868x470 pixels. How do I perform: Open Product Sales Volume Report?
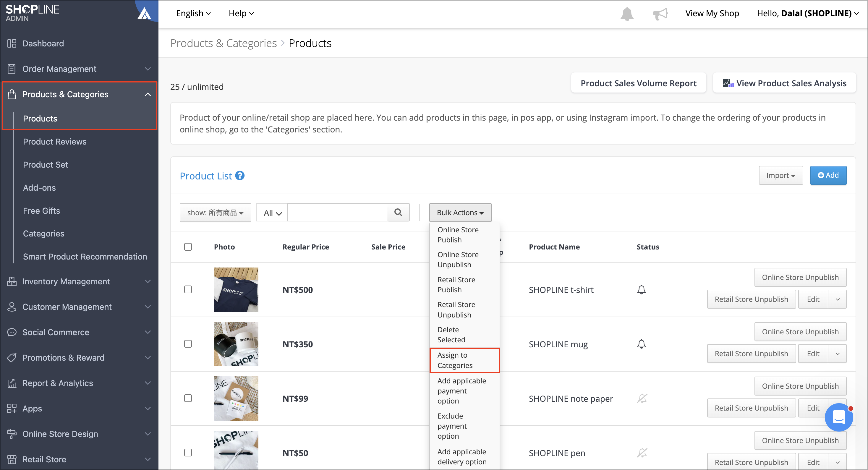(x=638, y=83)
